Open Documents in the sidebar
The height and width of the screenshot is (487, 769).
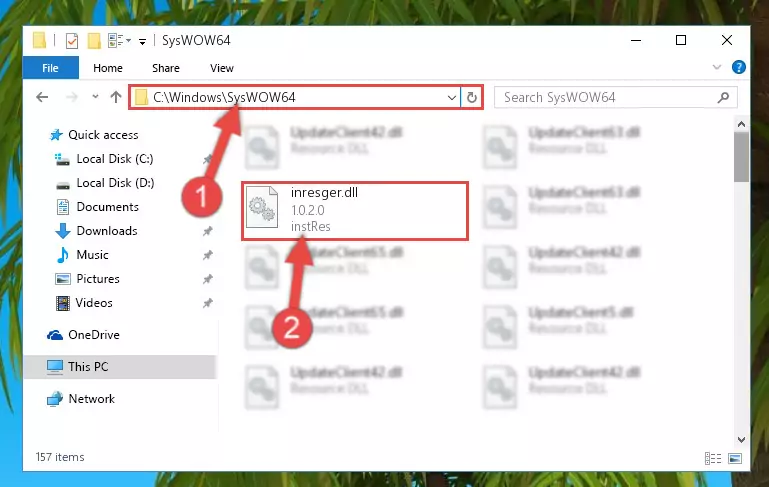[107, 206]
